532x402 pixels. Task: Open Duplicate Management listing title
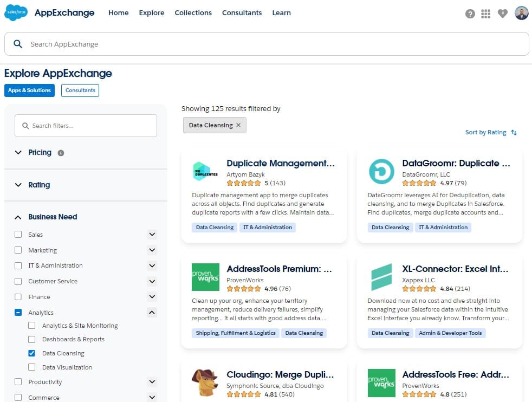click(x=281, y=164)
